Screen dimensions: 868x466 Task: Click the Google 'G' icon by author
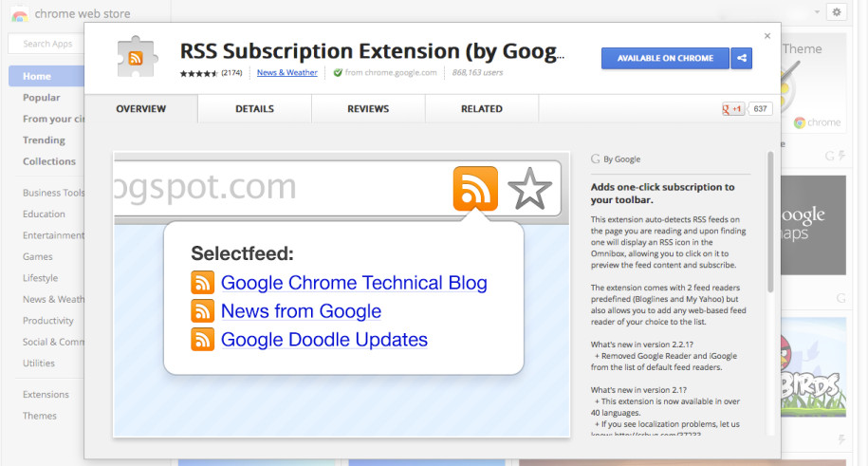595,159
